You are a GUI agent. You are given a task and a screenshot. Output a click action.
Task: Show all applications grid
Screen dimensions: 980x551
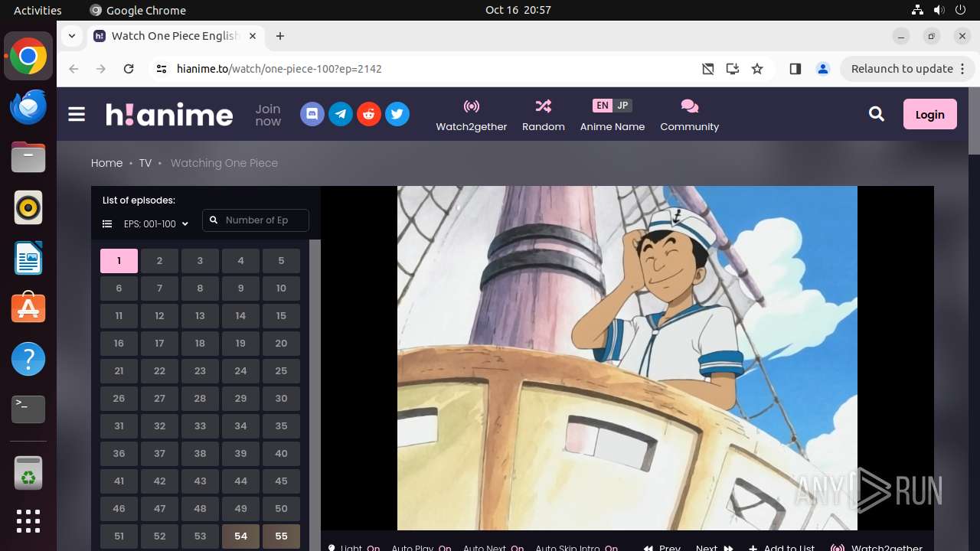click(x=28, y=521)
